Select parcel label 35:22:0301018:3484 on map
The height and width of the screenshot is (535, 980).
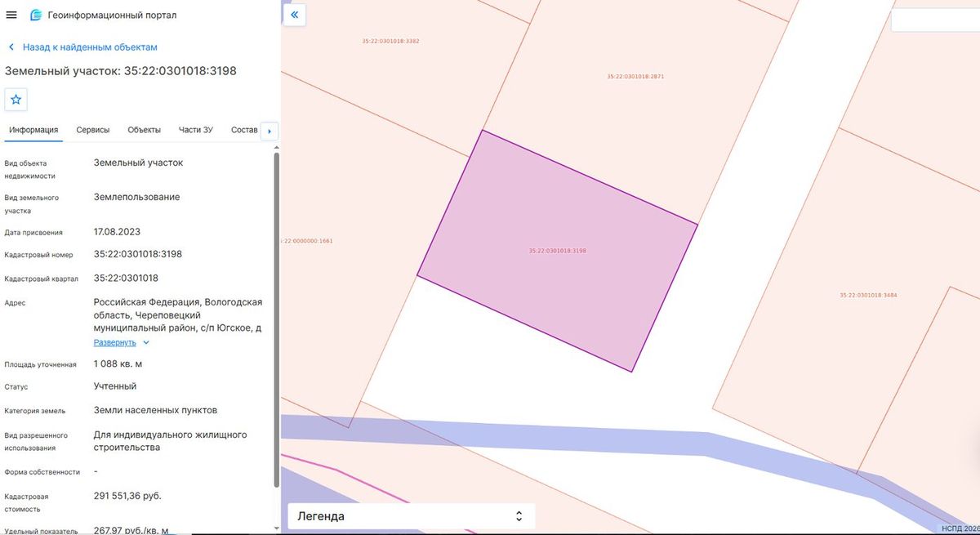[x=869, y=295]
